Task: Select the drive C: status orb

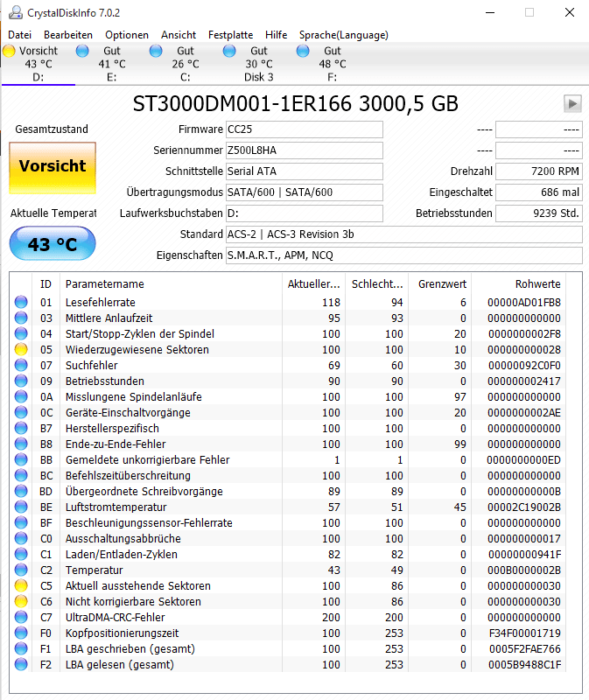Action: pos(157,51)
